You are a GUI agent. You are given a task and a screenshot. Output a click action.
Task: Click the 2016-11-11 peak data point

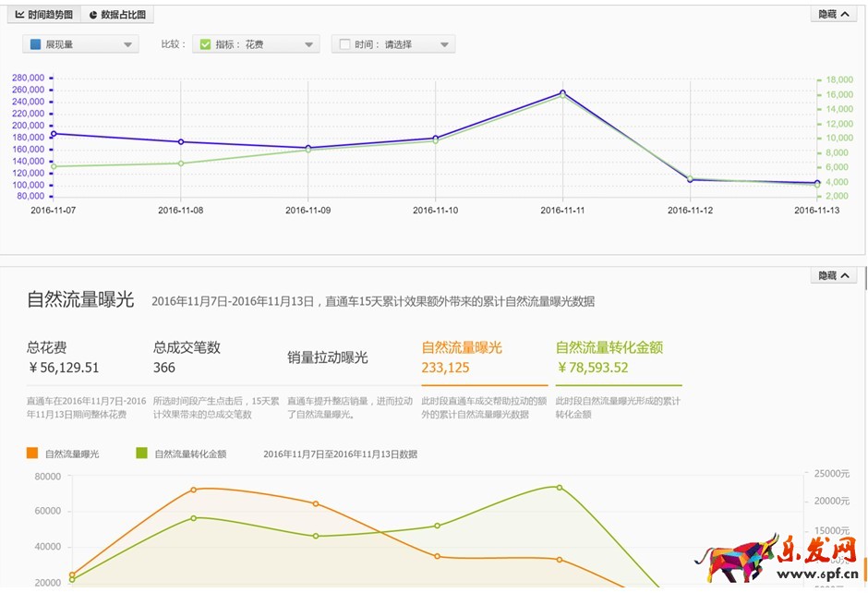coord(562,92)
